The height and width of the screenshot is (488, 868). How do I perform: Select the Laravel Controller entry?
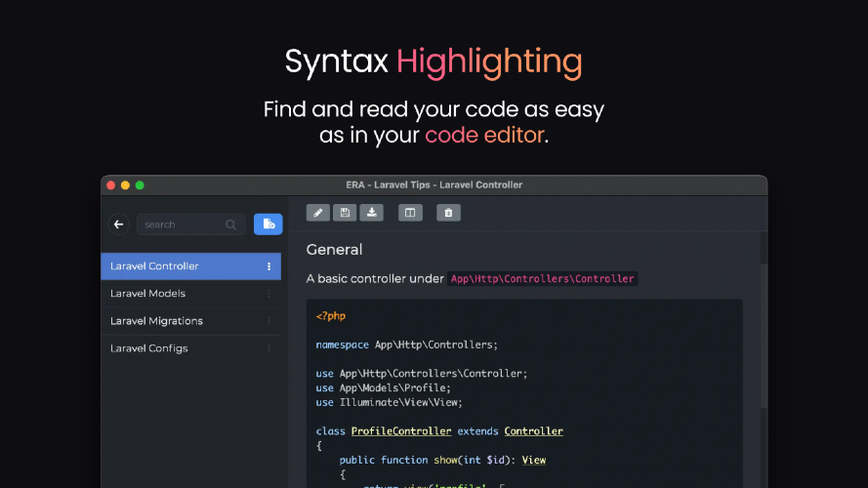click(191, 266)
